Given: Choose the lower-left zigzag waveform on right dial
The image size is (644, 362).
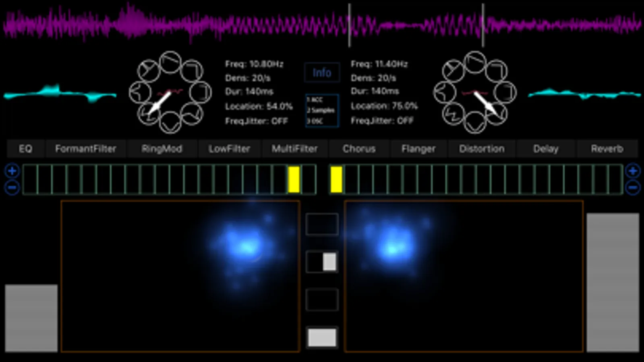Looking at the screenshot, I should coord(453,113).
